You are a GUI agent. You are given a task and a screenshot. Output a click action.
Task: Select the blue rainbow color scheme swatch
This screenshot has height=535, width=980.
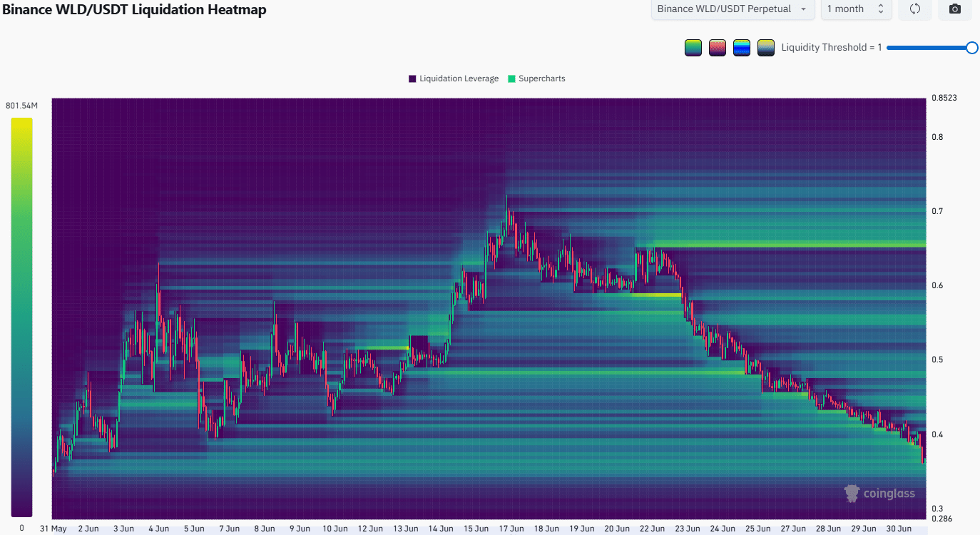point(742,48)
